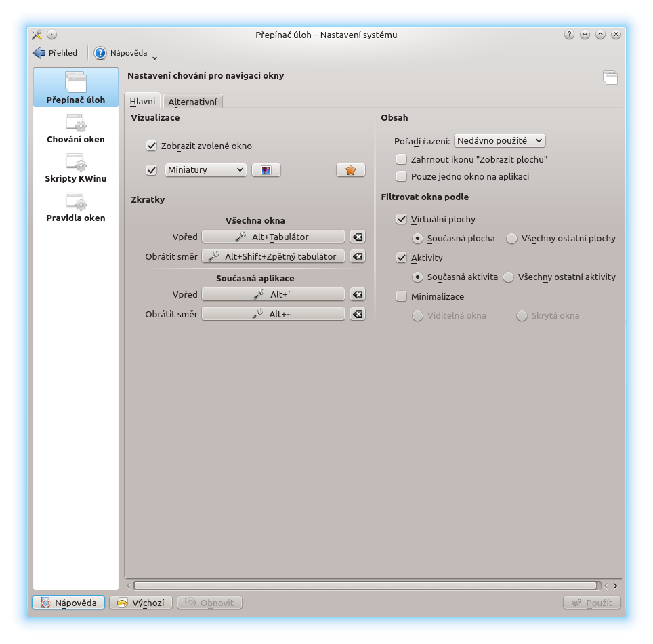653x644 pixels.
Task: Expand the Nápověda toolbar dropdown arrow
Action: (154, 58)
